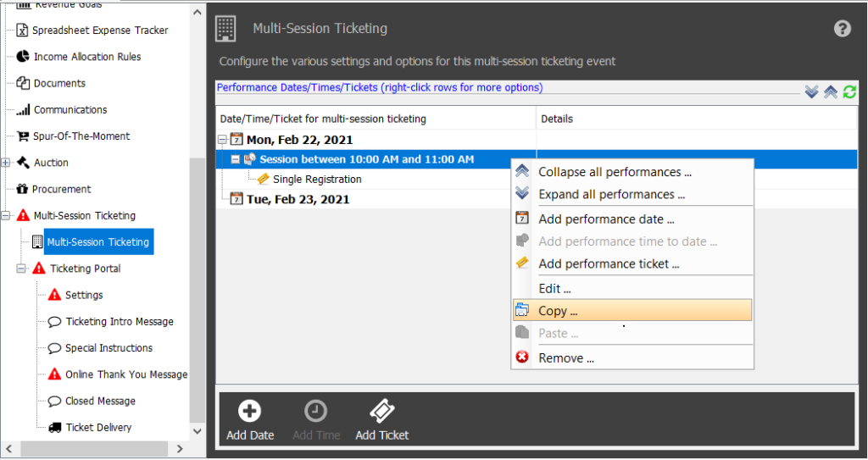Collapse the Session between 10:00 AM row
This screenshot has width=868, height=460.
236,159
